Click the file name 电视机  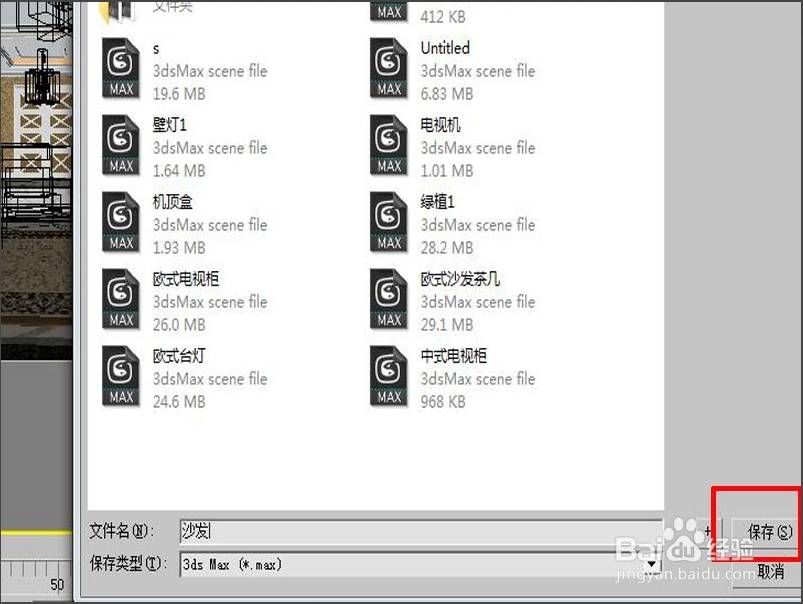(x=440, y=124)
